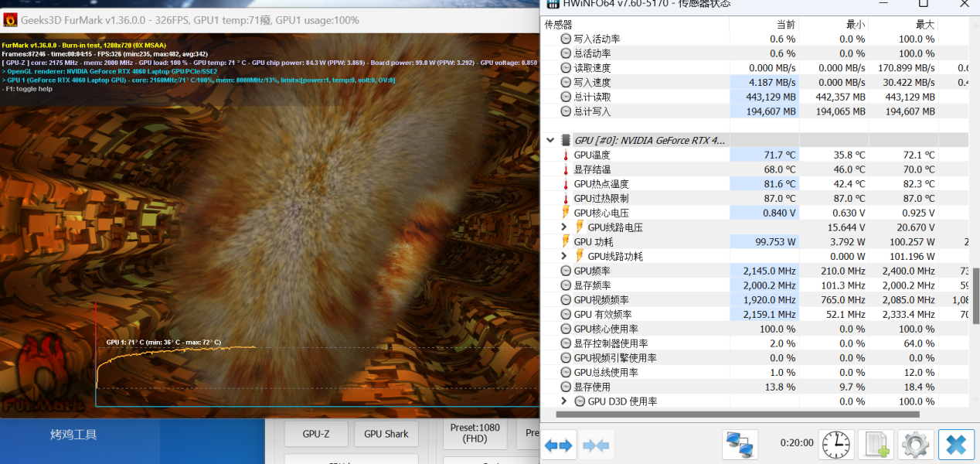Click the circle icon beside GPU 有效频率
980x464 pixels.
566,314
